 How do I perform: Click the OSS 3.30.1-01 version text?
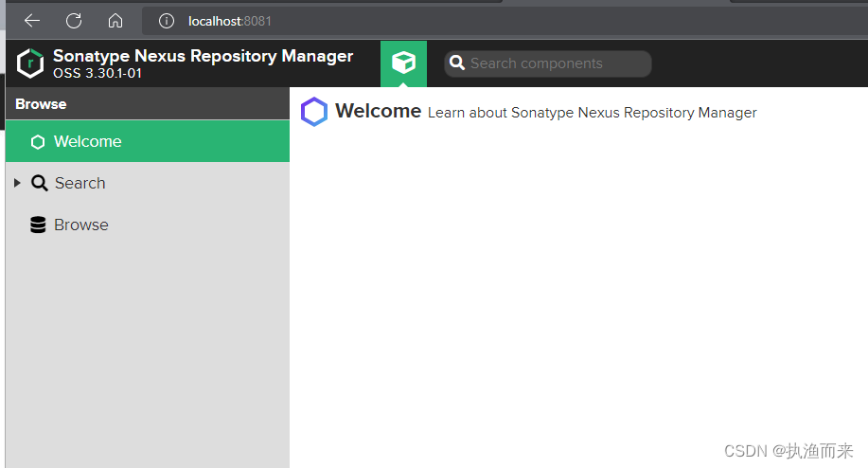[97, 73]
